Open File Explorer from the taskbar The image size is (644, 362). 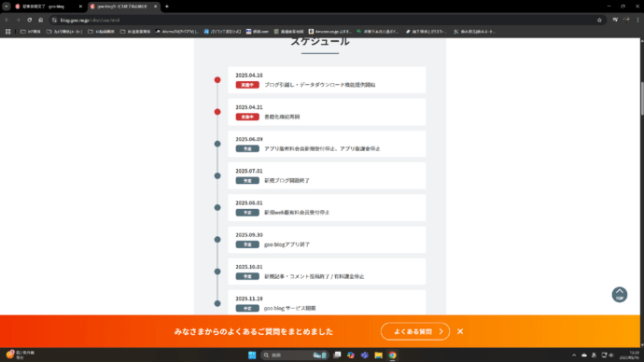379,355
